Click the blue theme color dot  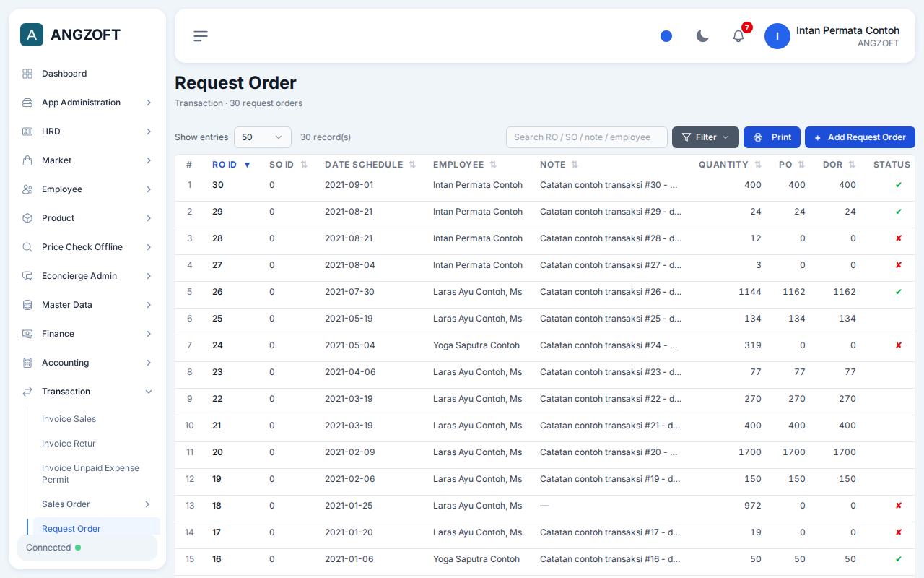666,36
